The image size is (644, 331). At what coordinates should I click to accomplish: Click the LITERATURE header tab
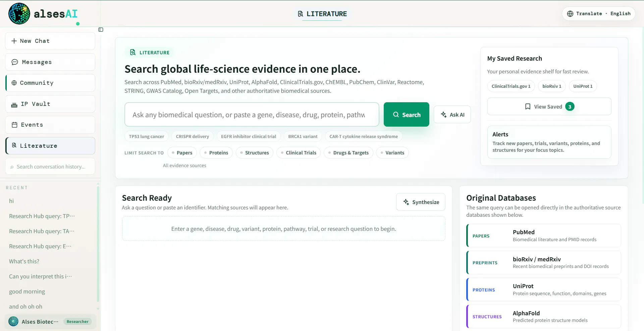point(322,14)
